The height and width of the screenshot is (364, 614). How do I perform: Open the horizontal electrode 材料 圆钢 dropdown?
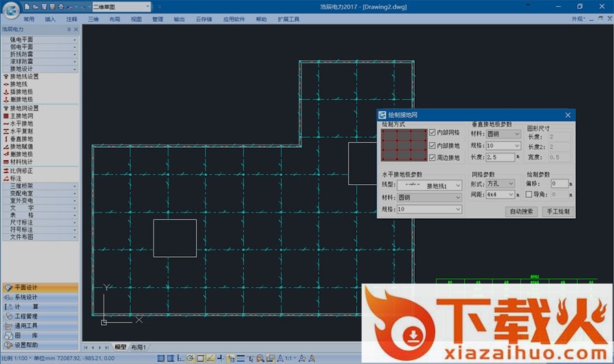430,198
